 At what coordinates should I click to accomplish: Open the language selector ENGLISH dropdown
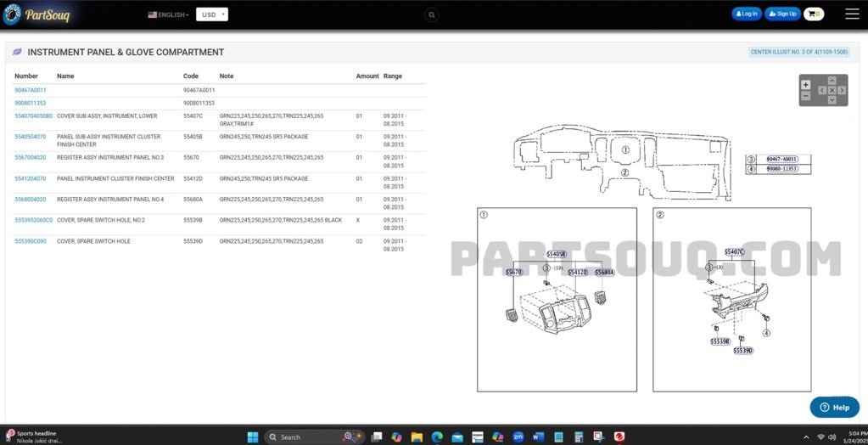168,15
